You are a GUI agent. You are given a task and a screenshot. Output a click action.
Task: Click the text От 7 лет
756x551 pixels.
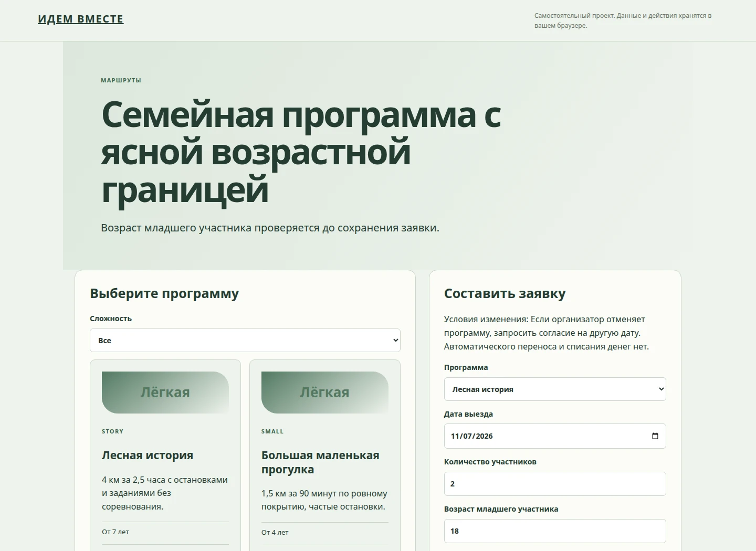(115, 532)
